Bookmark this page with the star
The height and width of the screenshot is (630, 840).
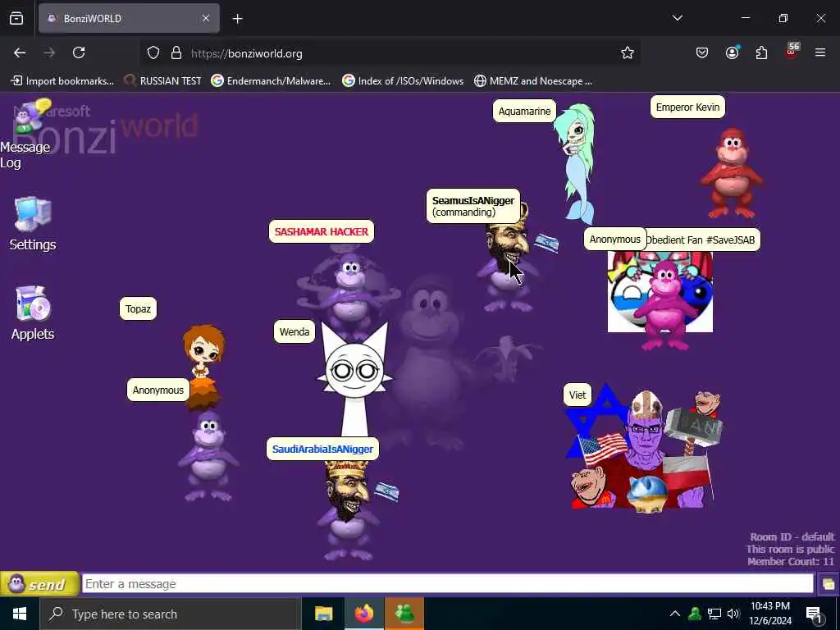coord(628,52)
